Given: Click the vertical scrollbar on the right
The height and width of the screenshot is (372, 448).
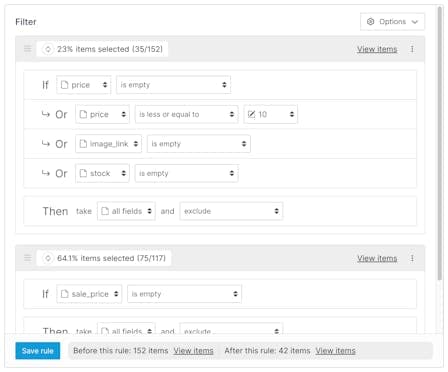Looking at the screenshot, I should (440, 143).
